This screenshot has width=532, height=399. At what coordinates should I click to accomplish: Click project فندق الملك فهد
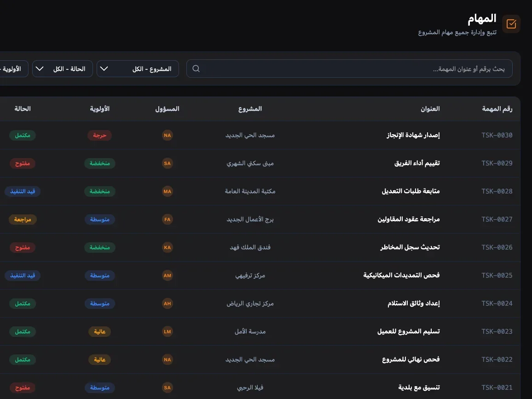(x=250, y=247)
